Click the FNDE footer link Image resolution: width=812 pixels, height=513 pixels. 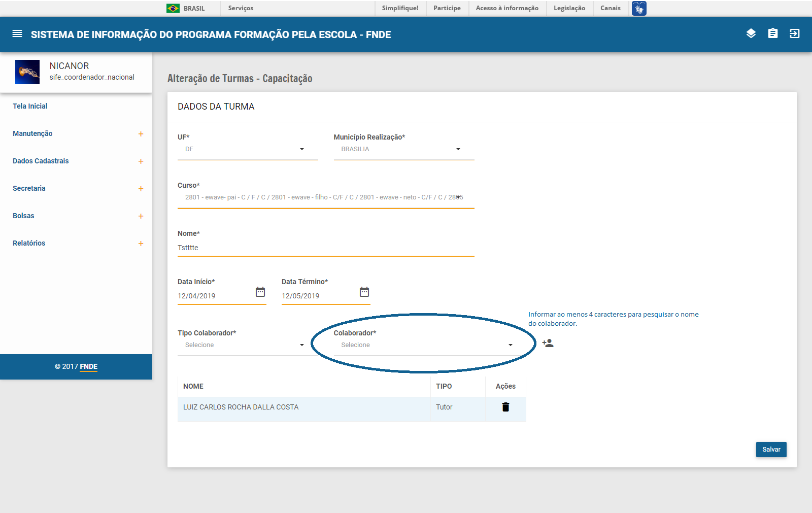89,366
